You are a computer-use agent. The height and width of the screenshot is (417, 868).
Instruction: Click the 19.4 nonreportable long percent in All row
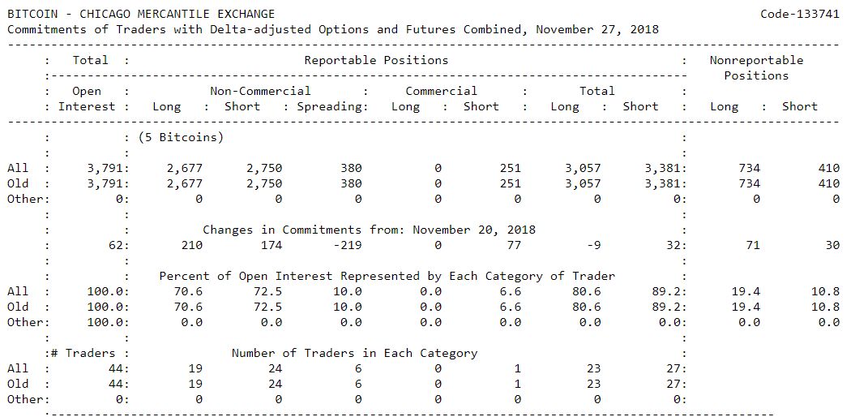[x=745, y=291]
